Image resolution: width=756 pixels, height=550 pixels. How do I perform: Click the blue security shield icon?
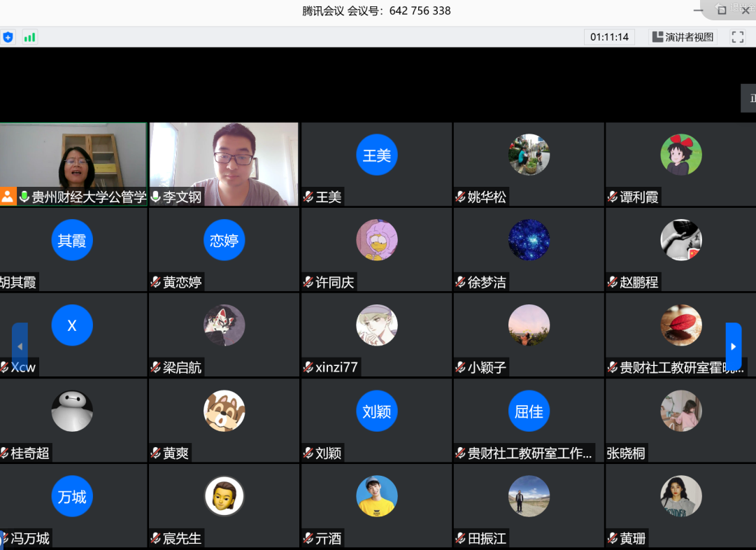coord(8,37)
